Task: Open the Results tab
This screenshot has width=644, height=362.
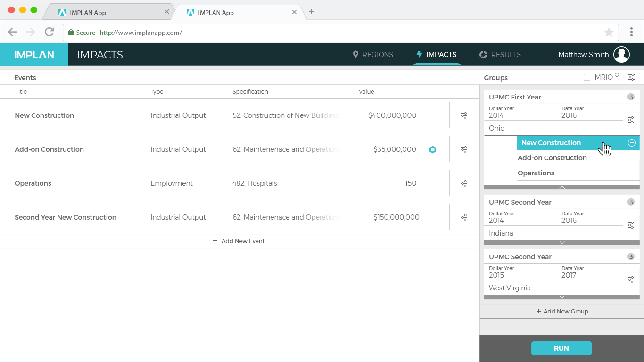Action: pyautogui.click(x=500, y=55)
